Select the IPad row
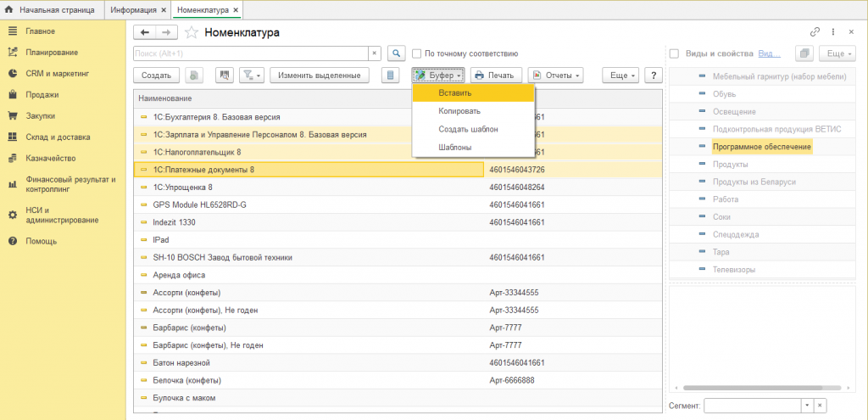The width and height of the screenshot is (868, 420). (398, 240)
